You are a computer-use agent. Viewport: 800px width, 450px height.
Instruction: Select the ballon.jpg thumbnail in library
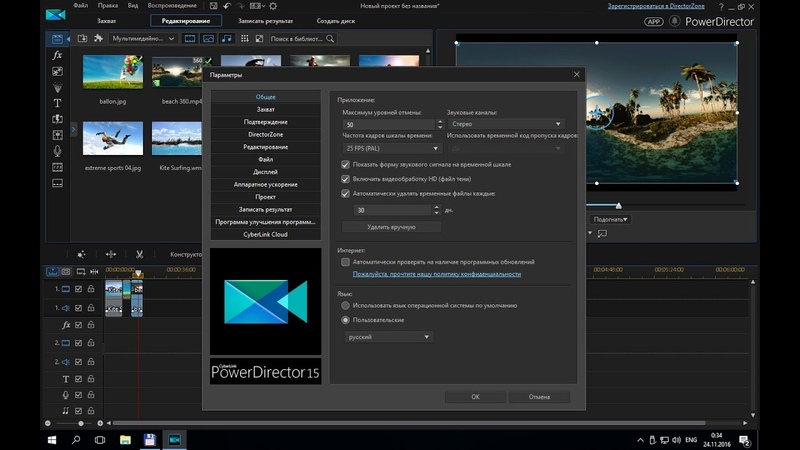tap(113, 72)
